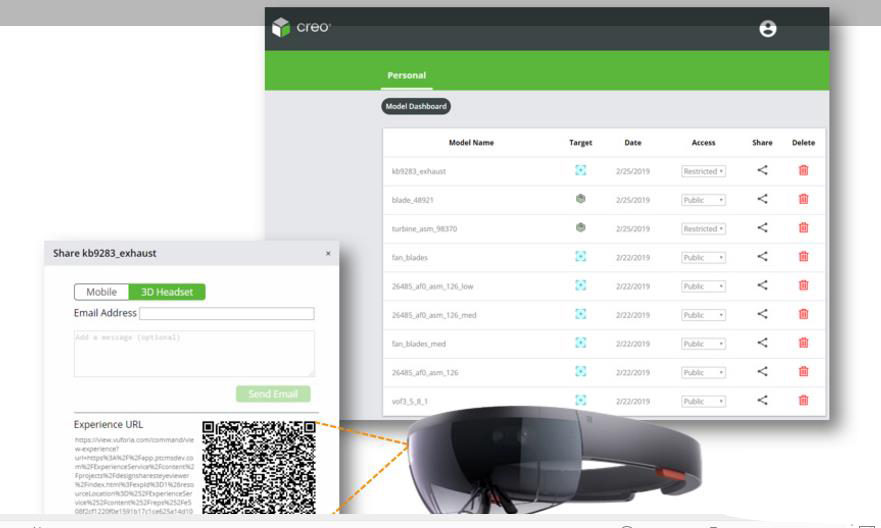Open Access dropdown for turbine_asm_98370

[x=703, y=229]
